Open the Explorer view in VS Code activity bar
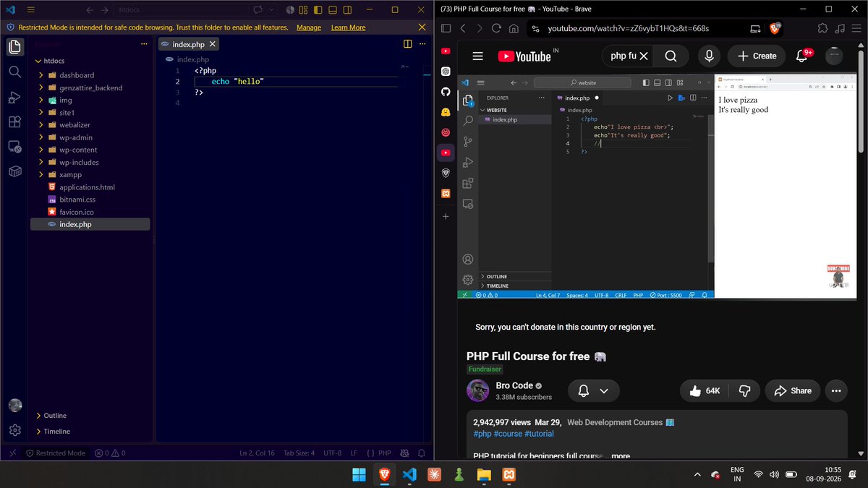 tap(15, 47)
